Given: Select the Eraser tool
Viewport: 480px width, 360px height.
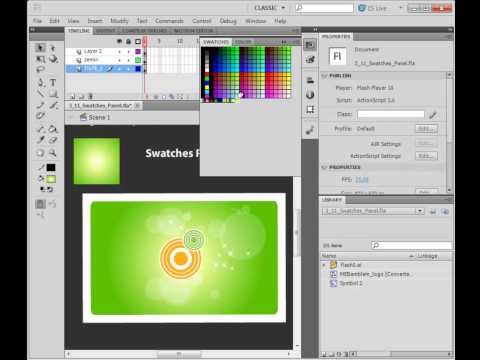Looking at the screenshot, I should coord(53,140).
